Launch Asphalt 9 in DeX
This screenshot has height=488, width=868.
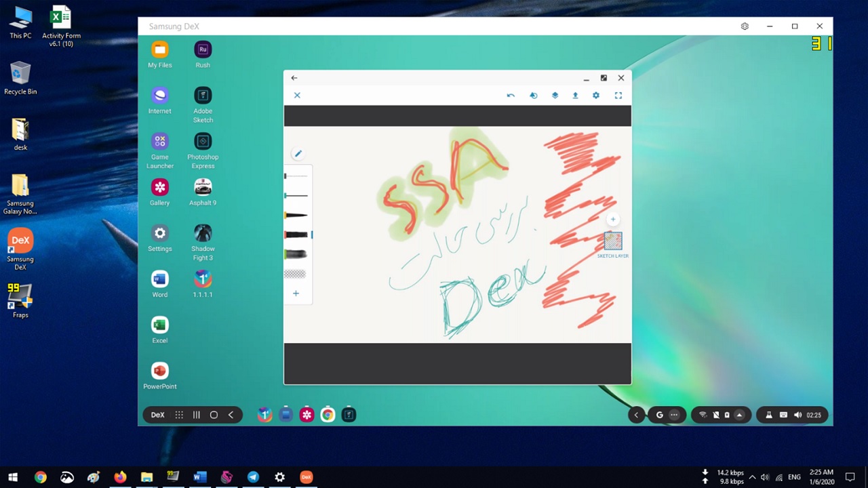tap(203, 192)
